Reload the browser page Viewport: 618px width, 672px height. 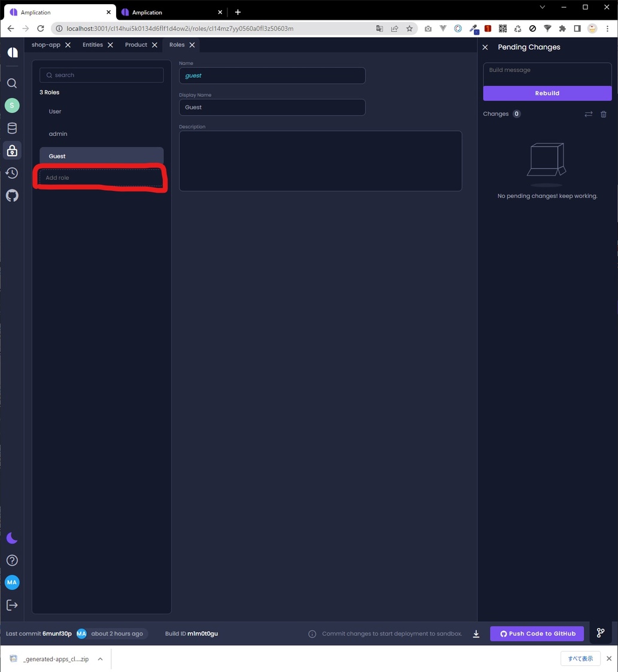pyautogui.click(x=41, y=29)
